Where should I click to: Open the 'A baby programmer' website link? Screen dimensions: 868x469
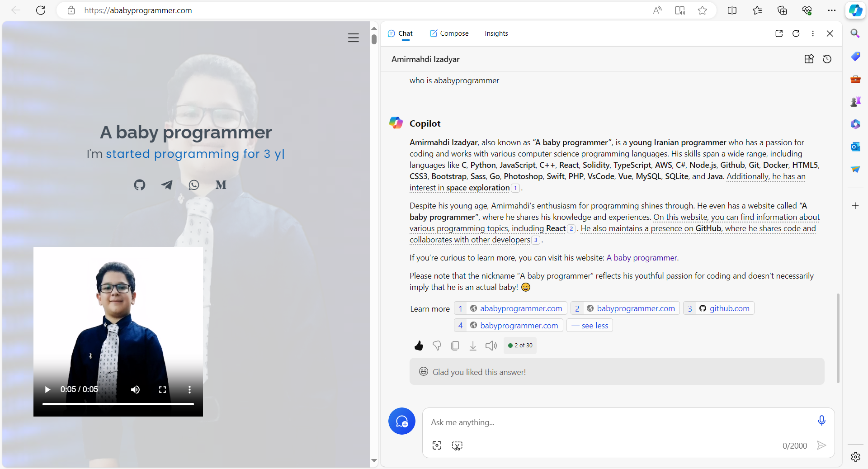point(642,258)
